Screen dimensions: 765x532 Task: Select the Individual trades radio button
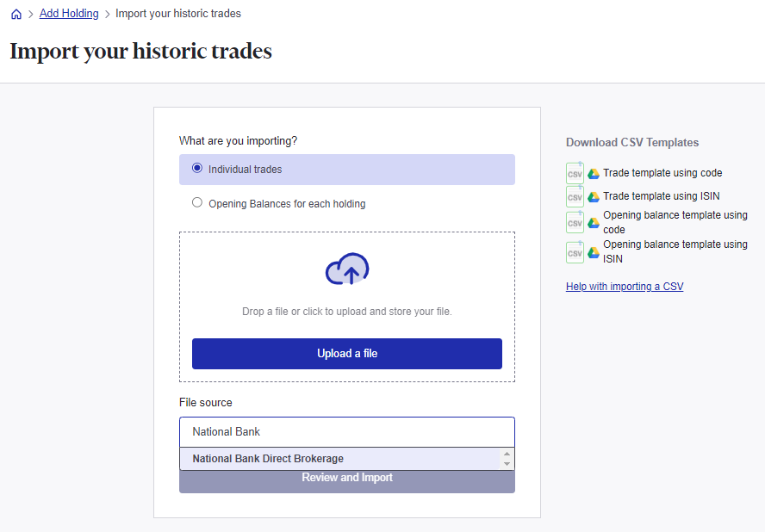(x=196, y=168)
